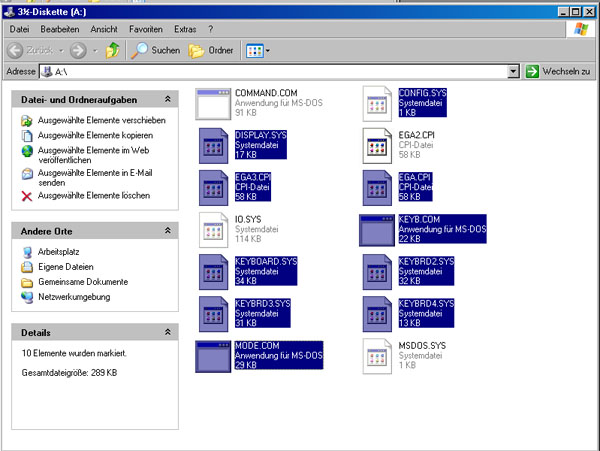Expand the address bar dropdown
The height and width of the screenshot is (451, 600).
[513, 72]
